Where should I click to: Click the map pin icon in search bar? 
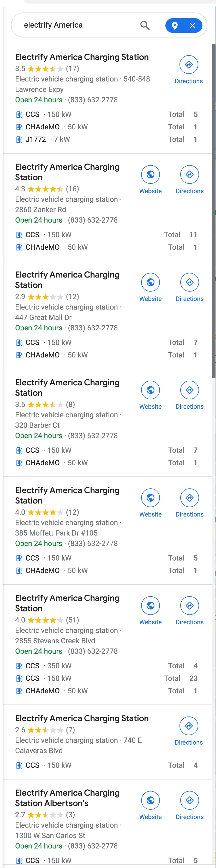175,26
